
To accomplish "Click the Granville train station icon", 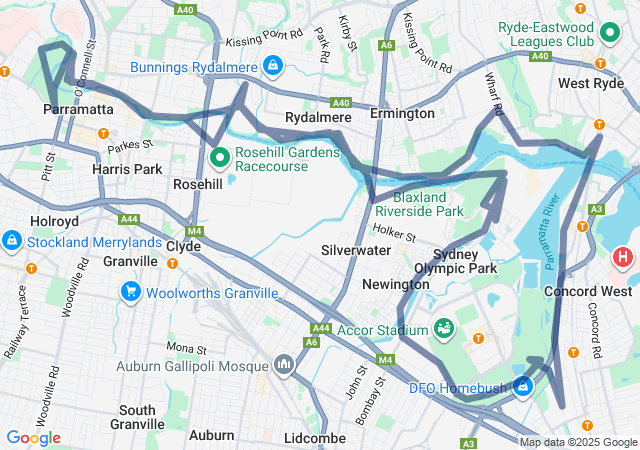I will pyautogui.click(x=172, y=263).
